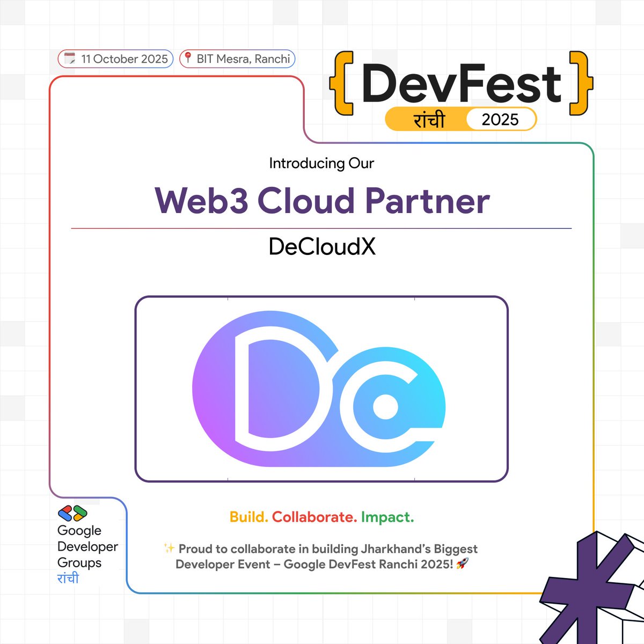Screen dimensions: 644x644
Task: Select the red location pin icon
Action: [x=188, y=58]
